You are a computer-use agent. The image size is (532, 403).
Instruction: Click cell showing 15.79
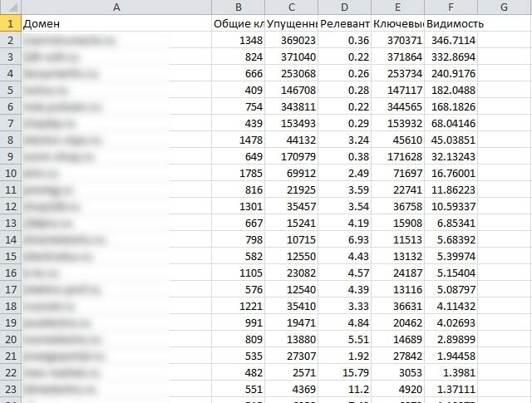pyautogui.click(x=345, y=372)
